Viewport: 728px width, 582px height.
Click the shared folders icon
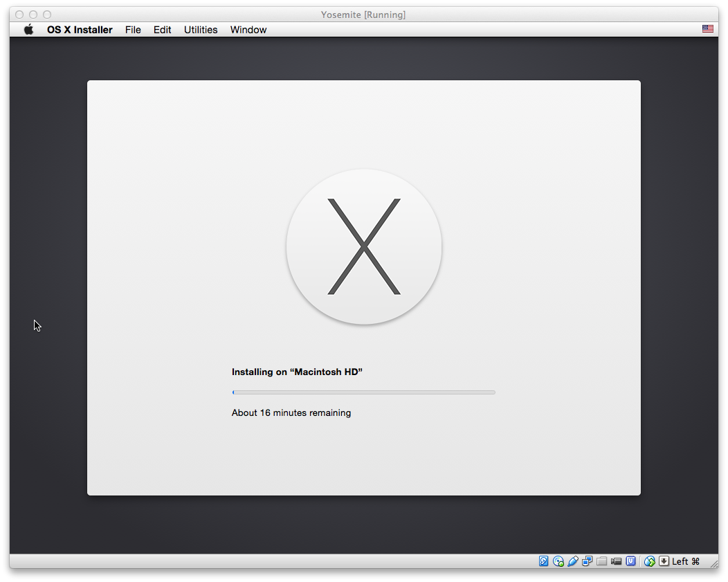pyautogui.click(x=602, y=561)
